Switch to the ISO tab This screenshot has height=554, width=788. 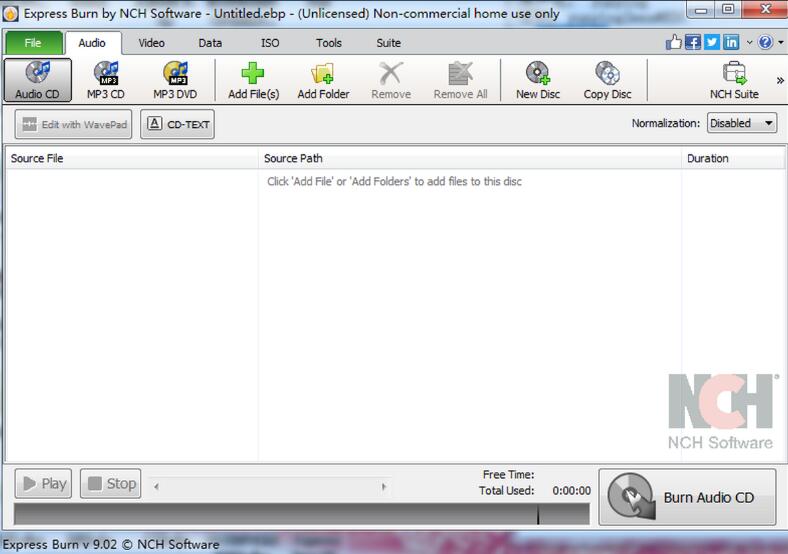click(270, 43)
